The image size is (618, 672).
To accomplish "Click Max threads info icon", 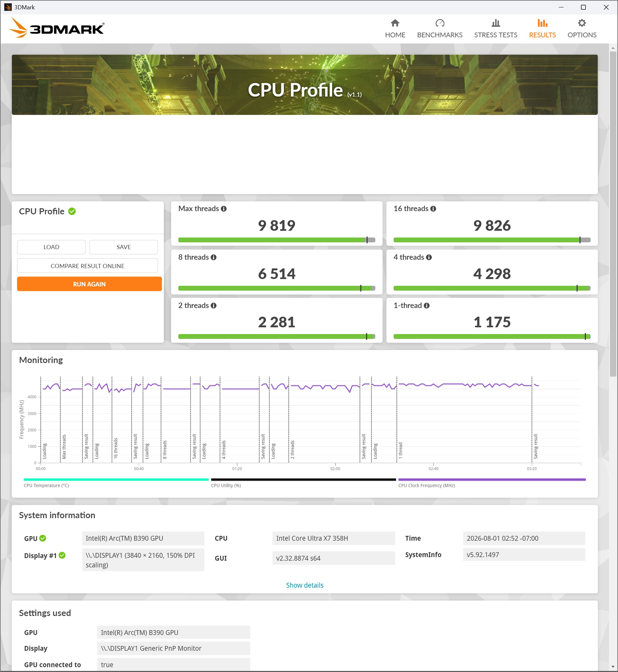I will coord(224,209).
